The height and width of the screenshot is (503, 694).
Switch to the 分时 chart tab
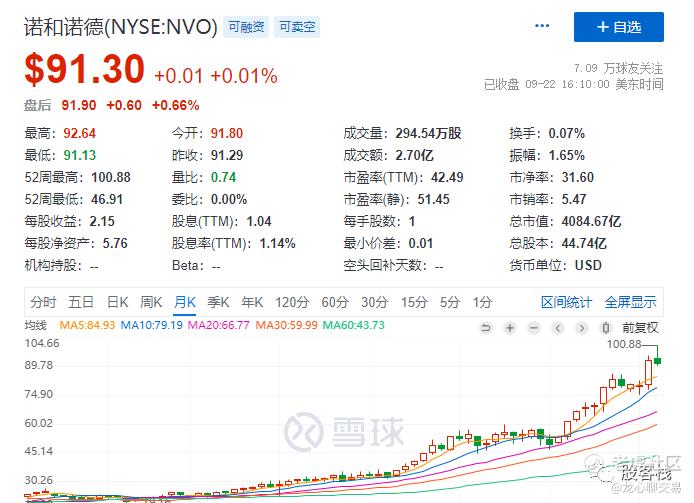tap(43, 302)
